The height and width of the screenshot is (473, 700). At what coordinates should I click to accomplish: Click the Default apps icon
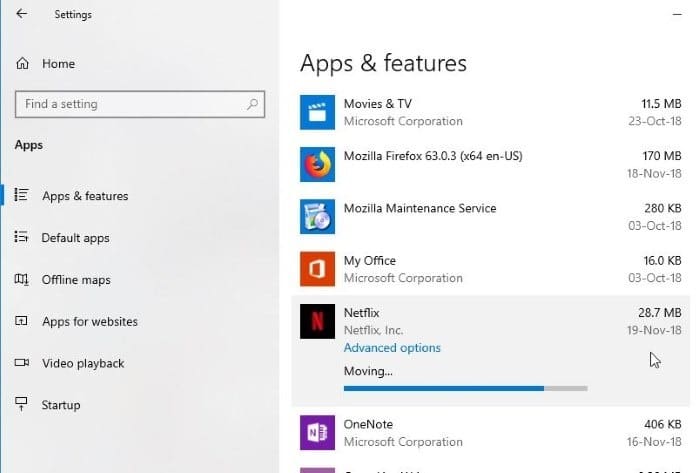coord(21,236)
